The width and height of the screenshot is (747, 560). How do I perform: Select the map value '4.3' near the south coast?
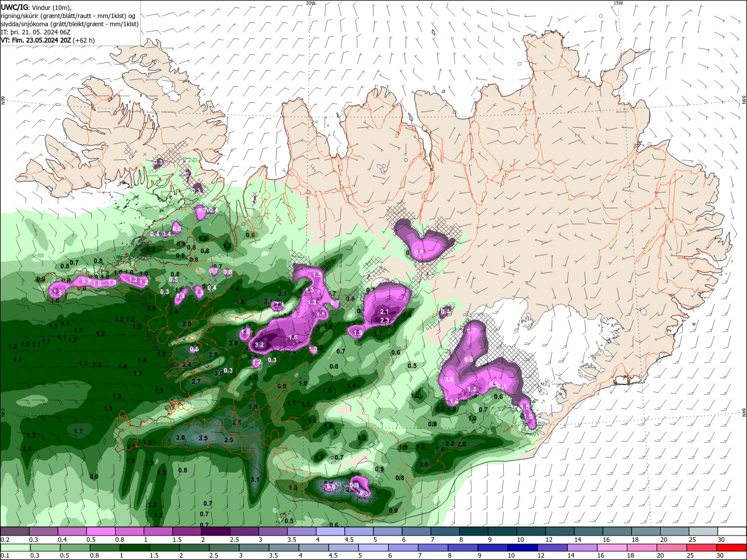(363, 494)
